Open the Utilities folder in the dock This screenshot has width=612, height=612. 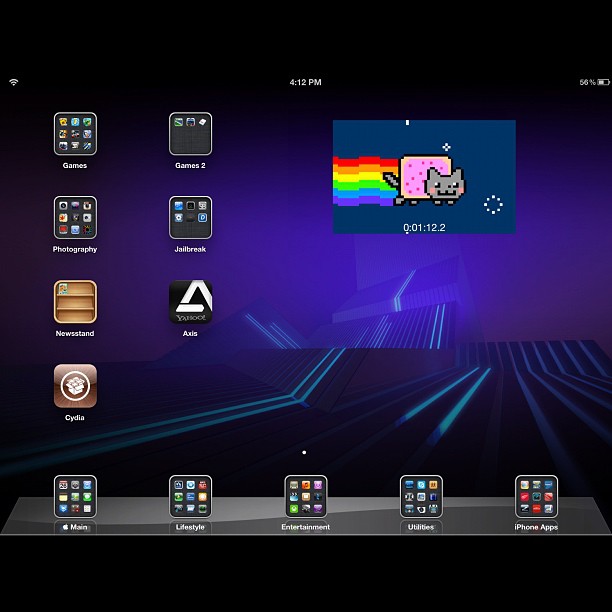pyautogui.click(x=421, y=496)
